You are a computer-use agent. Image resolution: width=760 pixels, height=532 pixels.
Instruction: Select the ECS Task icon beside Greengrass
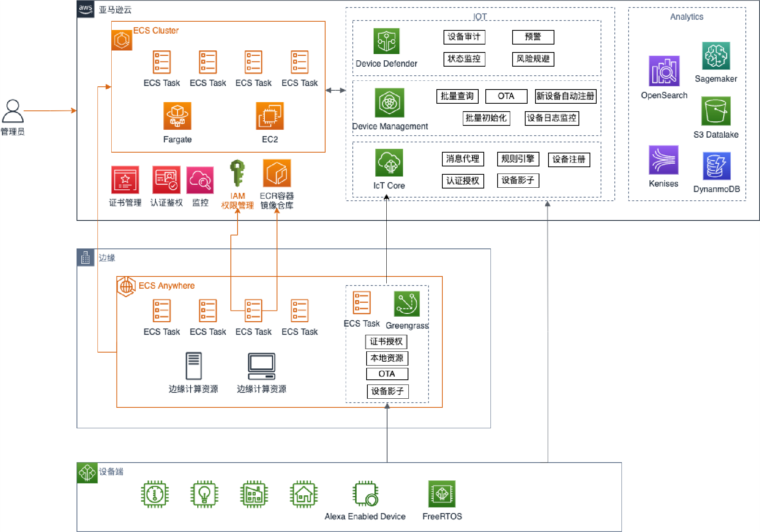(x=361, y=302)
